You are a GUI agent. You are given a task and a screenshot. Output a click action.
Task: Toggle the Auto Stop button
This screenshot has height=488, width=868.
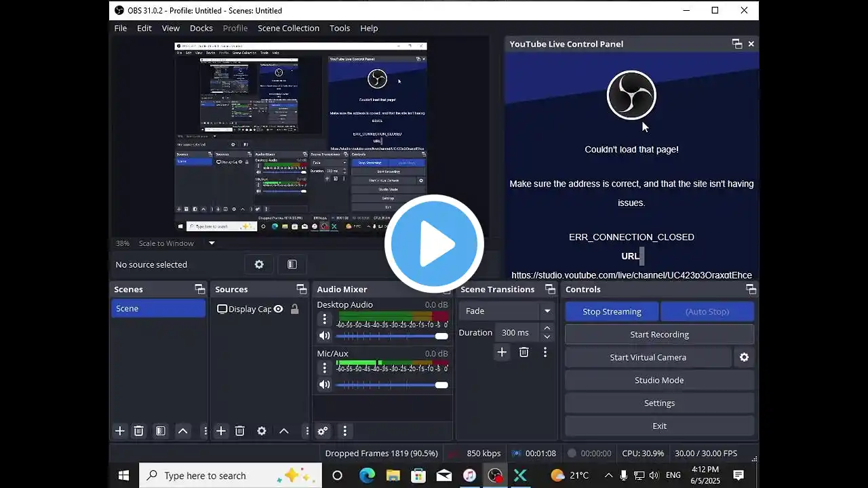pos(707,311)
